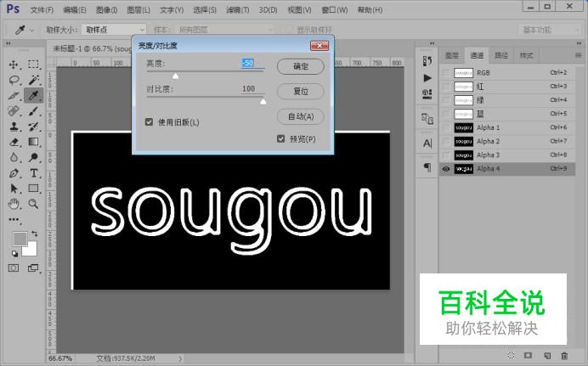Open 基本功能 workspace dropdown
588x366 pixels.
coord(550,30)
